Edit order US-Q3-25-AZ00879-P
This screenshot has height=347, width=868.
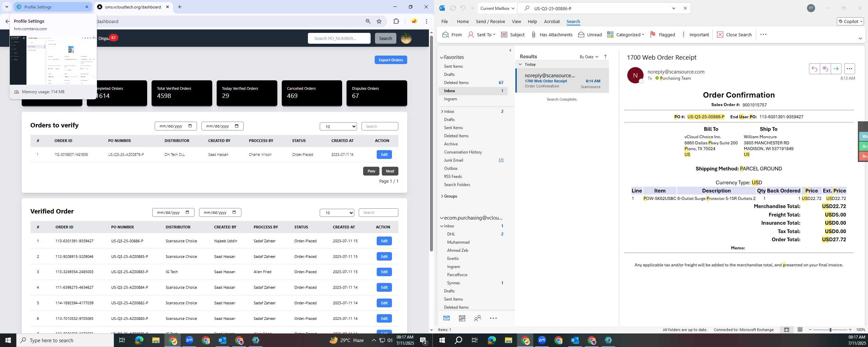coord(384,155)
